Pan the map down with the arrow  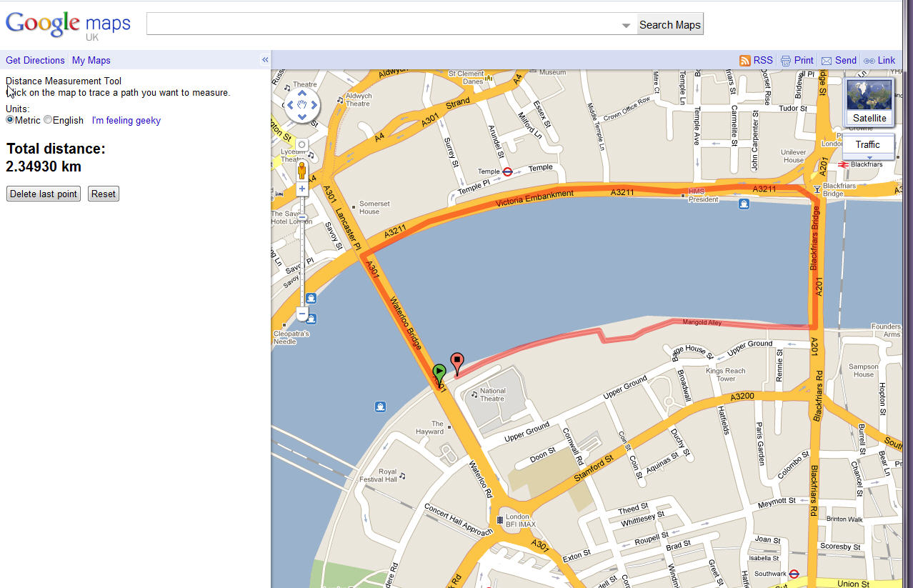pyautogui.click(x=302, y=117)
